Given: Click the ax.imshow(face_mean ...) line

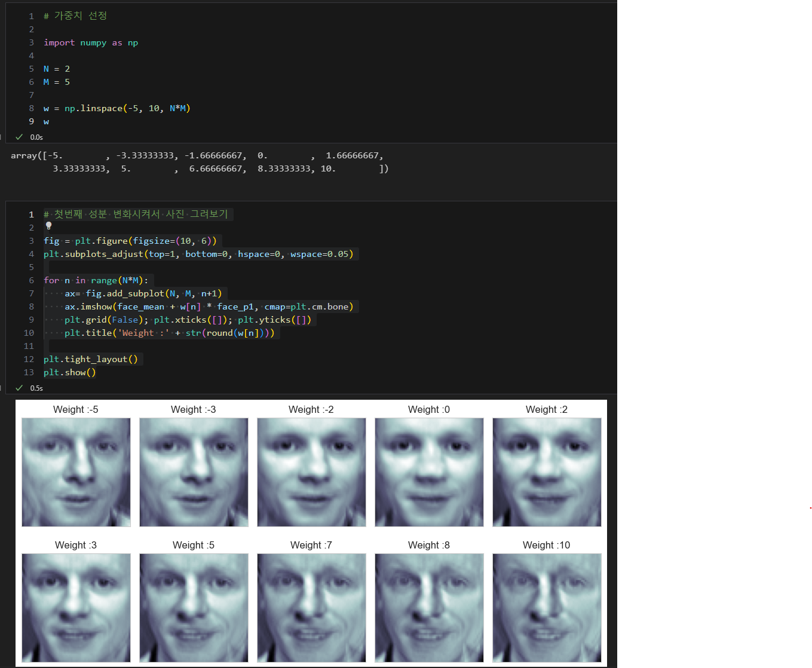Looking at the screenshot, I should (x=209, y=307).
